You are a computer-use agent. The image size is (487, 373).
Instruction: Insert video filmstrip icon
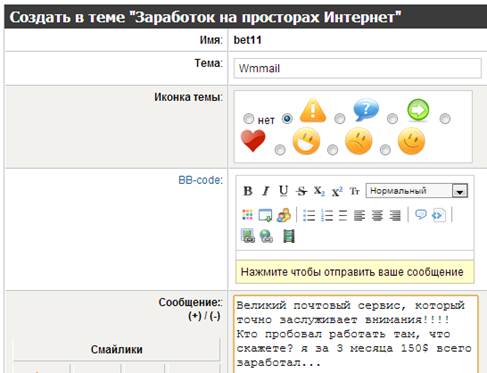[x=289, y=236]
